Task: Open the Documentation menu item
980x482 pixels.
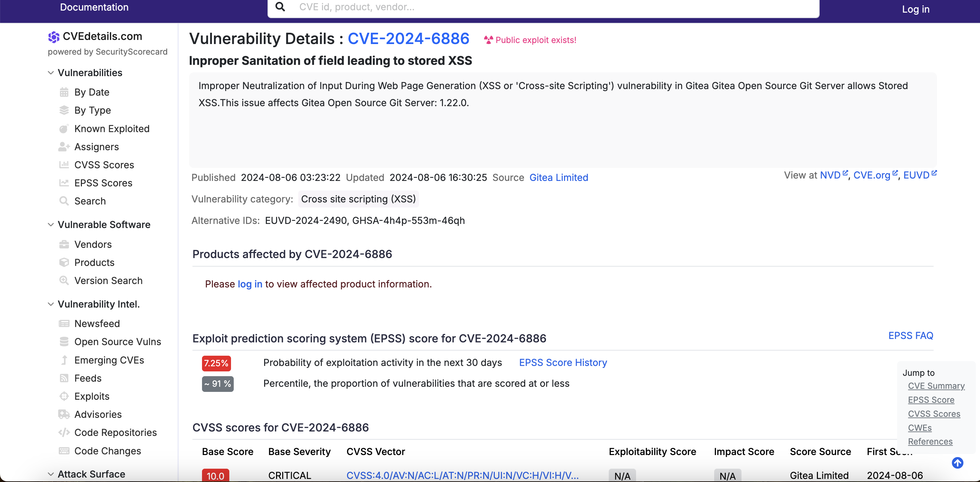Action: point(94,7)
